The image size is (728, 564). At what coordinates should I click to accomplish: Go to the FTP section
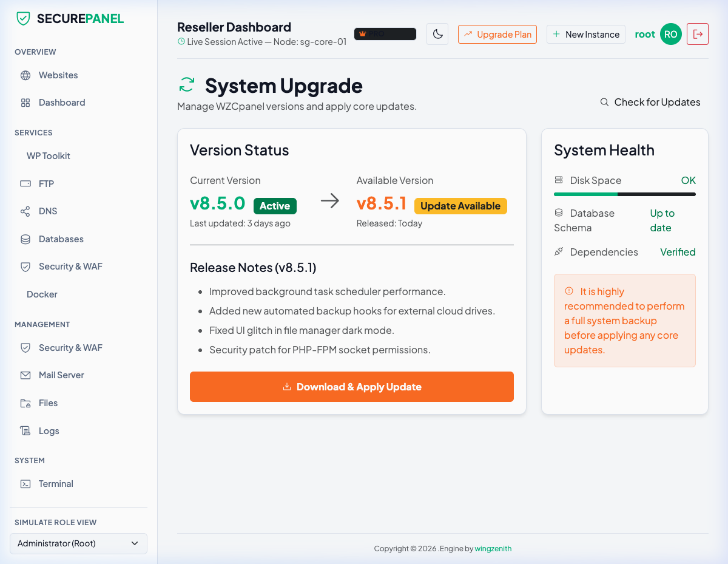(x=78, y=183)
